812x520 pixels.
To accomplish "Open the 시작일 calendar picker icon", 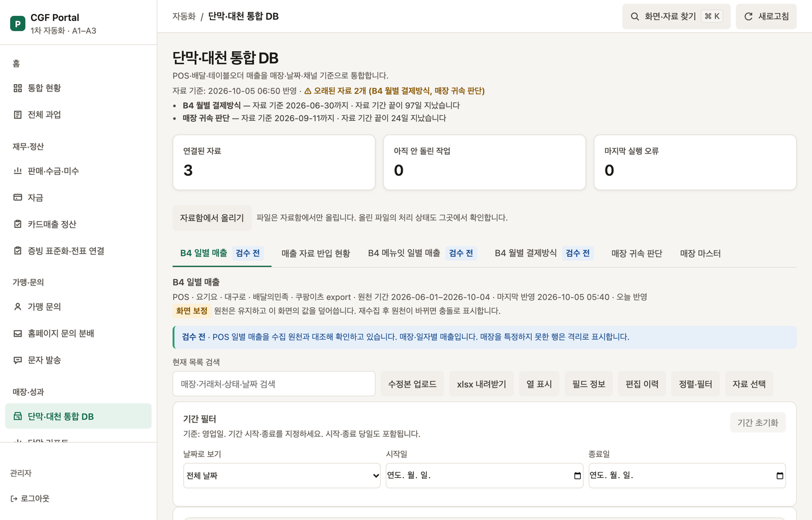I will click(577, 476).
